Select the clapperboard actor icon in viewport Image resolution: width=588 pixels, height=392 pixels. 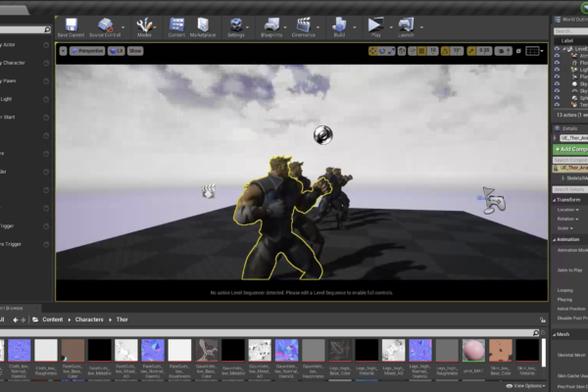click(209, 191)
